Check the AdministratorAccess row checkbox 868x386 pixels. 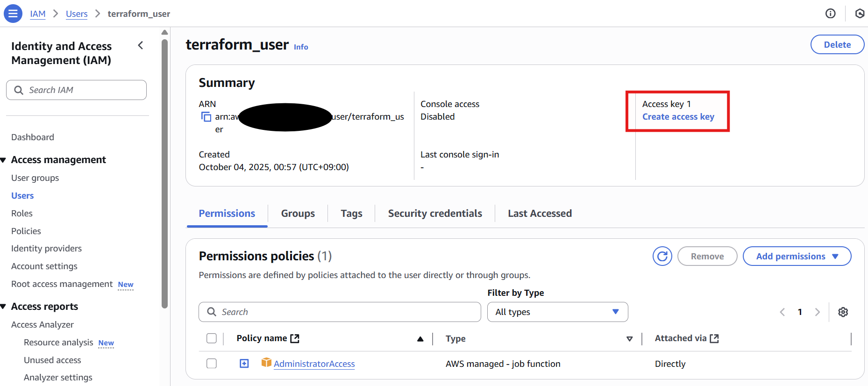click(212, 364)
